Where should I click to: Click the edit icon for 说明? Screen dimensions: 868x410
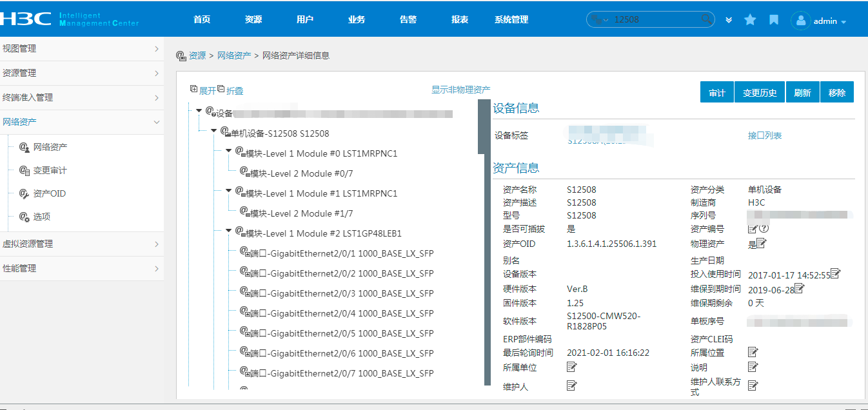tap(753, 367)
